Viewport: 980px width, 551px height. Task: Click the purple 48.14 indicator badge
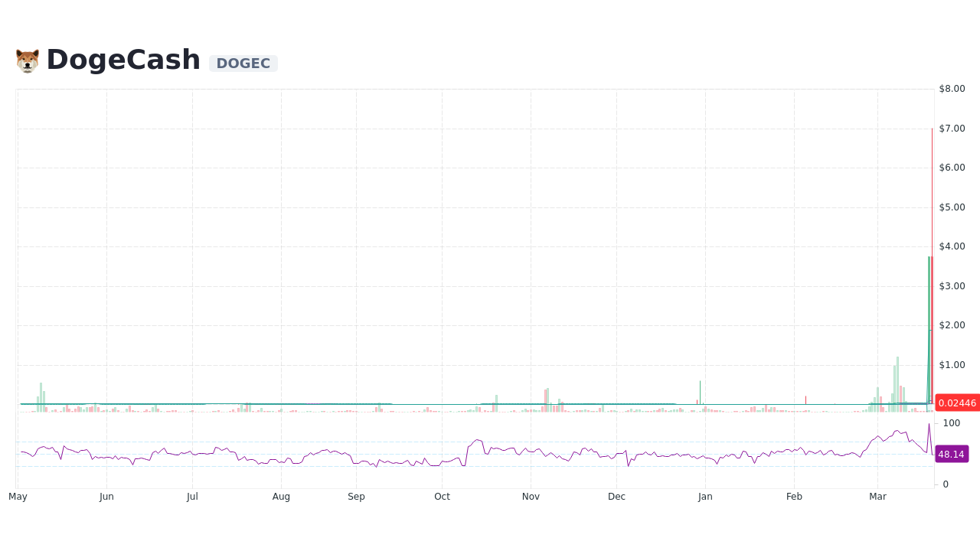tap(952, 455)
